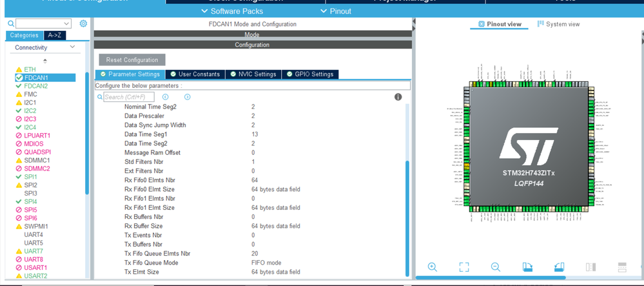This screenshot has width=644, height=286.
Task: Go to previous search result arrow
Action: click(166, 97)
